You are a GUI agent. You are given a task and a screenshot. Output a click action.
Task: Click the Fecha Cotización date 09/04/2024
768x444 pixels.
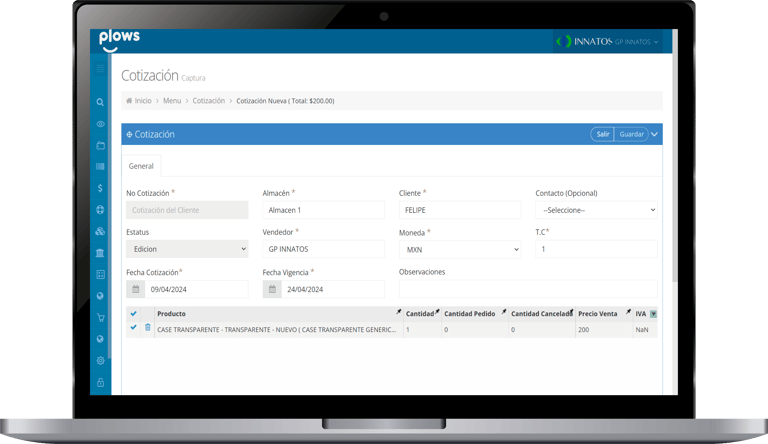(196, 289)
